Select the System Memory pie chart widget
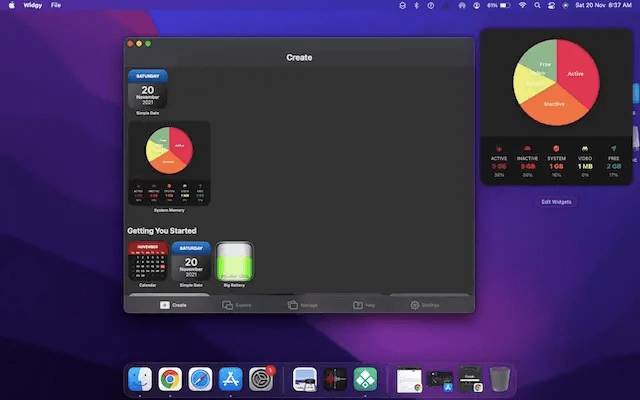The height and width of the screenshot is (400, 640). click(169, 164)
